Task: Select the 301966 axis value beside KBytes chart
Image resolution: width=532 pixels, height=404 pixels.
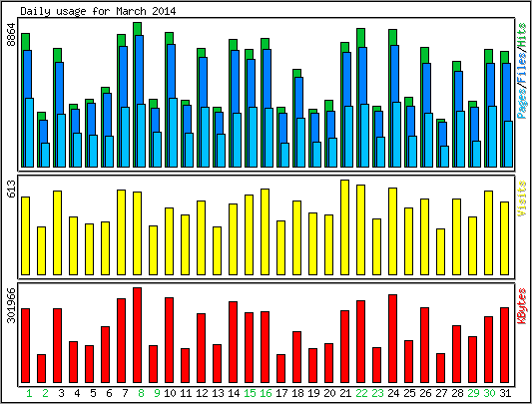Action: pos(11,305)
